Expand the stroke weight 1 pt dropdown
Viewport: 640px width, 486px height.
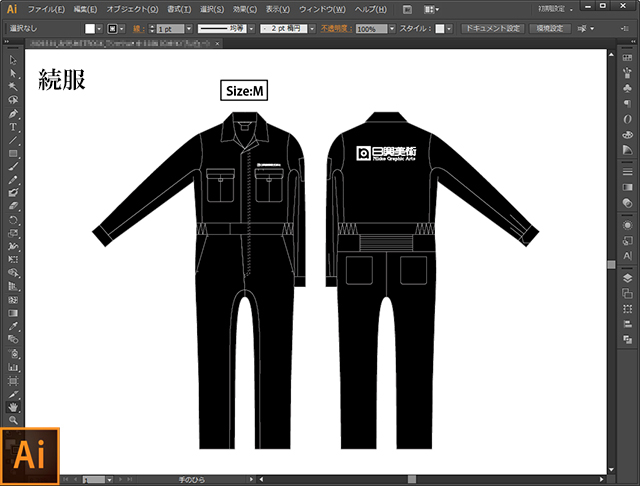coord(189,29)
